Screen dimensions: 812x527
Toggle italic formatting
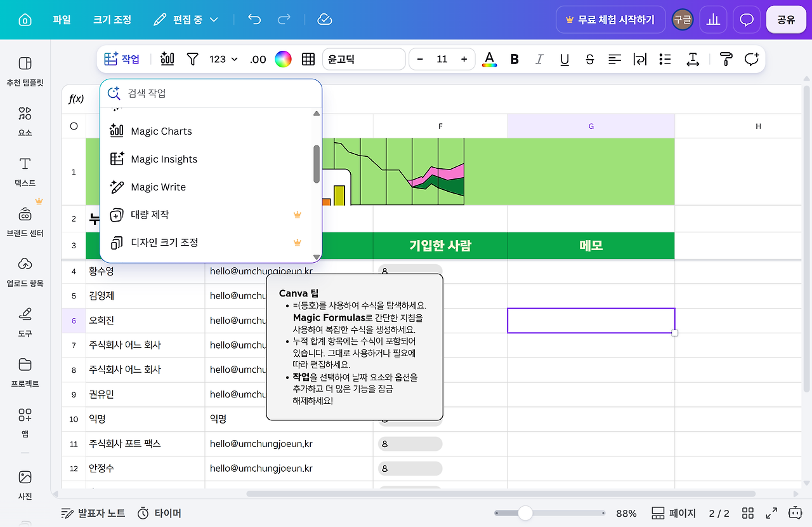click(539, 59)
